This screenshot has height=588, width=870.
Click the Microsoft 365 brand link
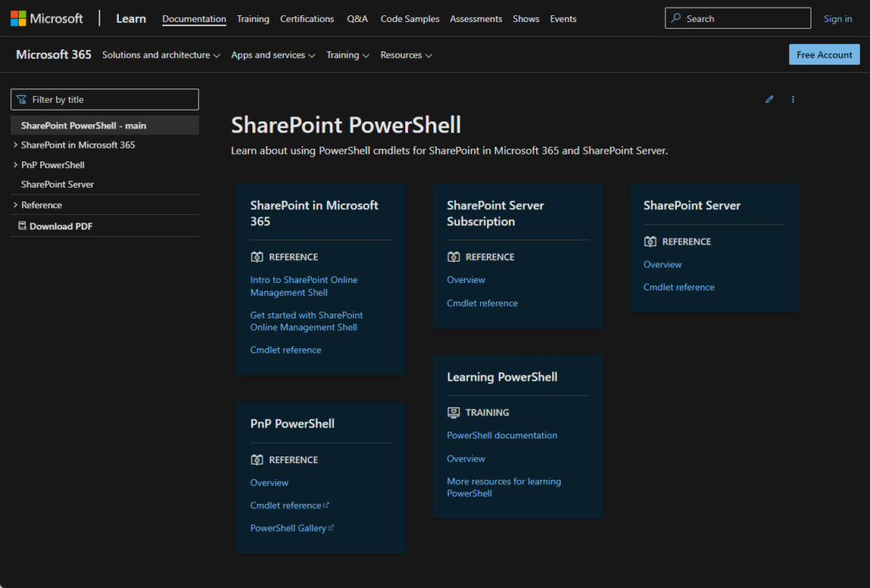(54, 54)
